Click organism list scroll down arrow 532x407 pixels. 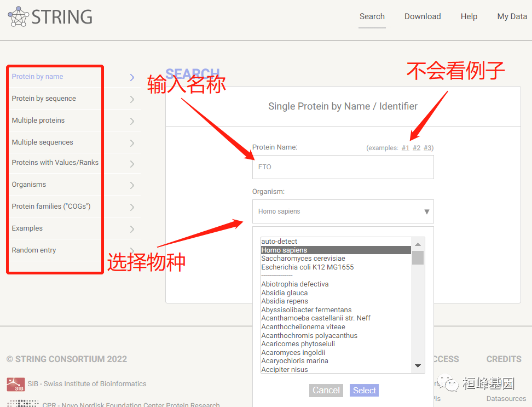tap(418, 366)
